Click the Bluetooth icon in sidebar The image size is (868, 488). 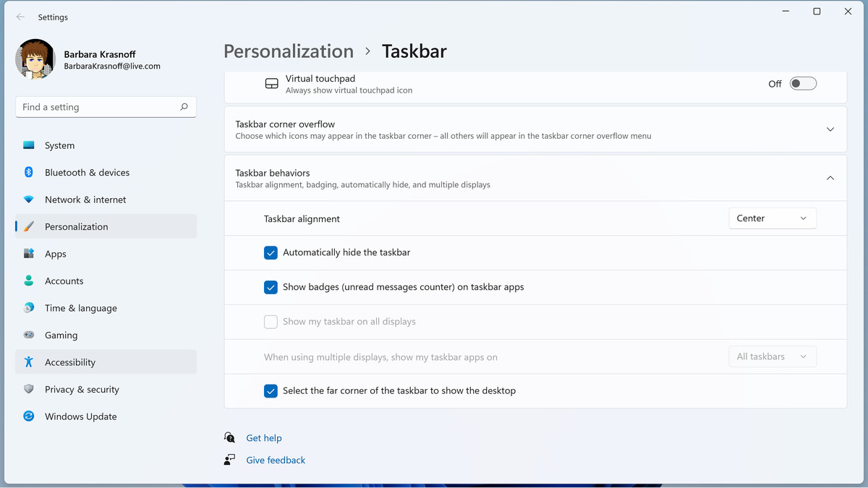click(29, 172)
